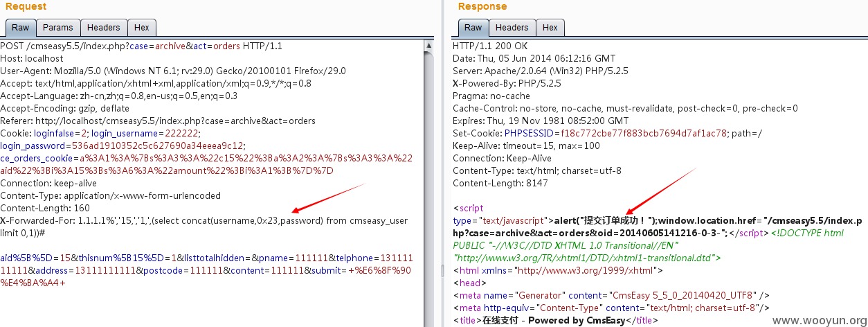The height and width of the screenshot is (327, 868).
Task: Click the Referer header line
Action: [158, 121]
